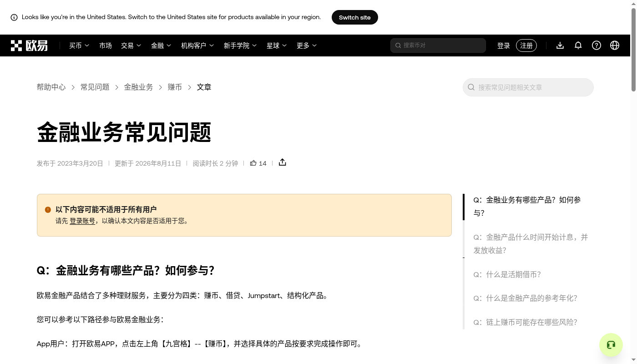Screen dimensions: 637x364
Task: Click the 注册 register button
Action: pyautogui.click(x=526, y=45)
